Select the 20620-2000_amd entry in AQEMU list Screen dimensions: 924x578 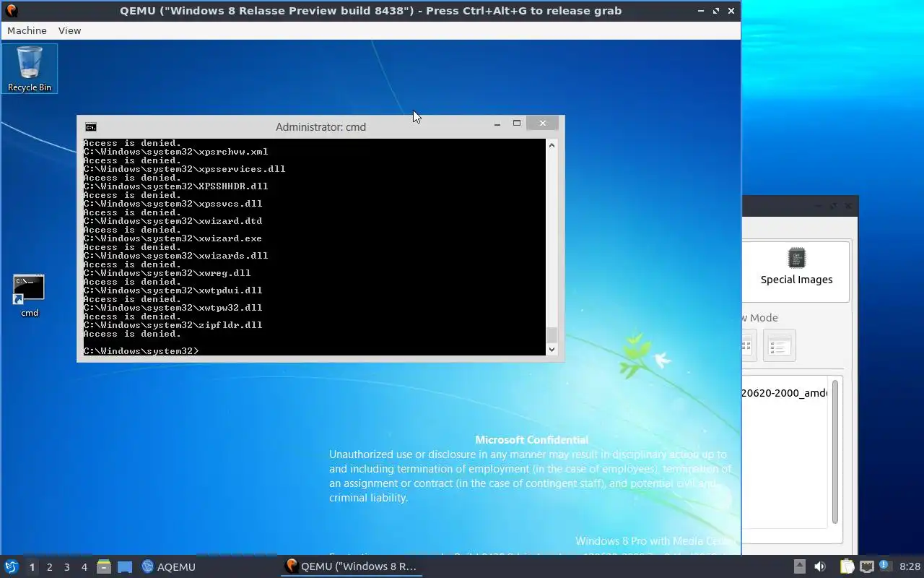coord(784,393)
